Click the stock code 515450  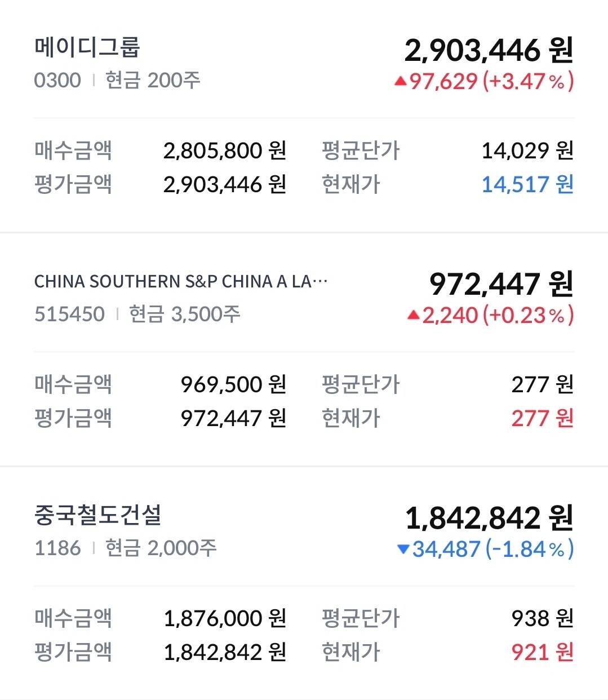69,314
